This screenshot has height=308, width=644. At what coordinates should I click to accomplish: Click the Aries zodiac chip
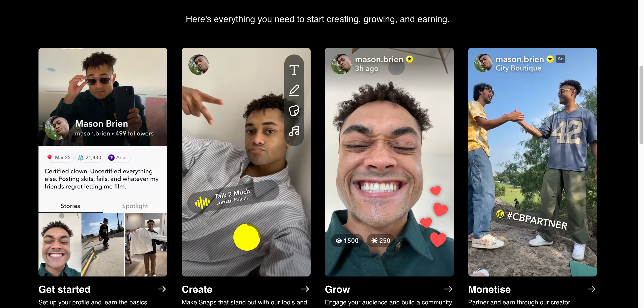pos(118,157)
